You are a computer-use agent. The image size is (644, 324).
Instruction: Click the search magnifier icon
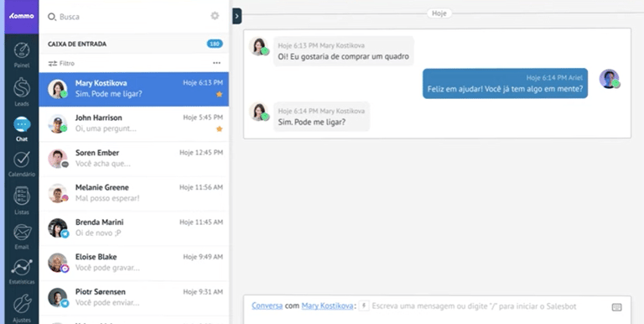[52, 17]
